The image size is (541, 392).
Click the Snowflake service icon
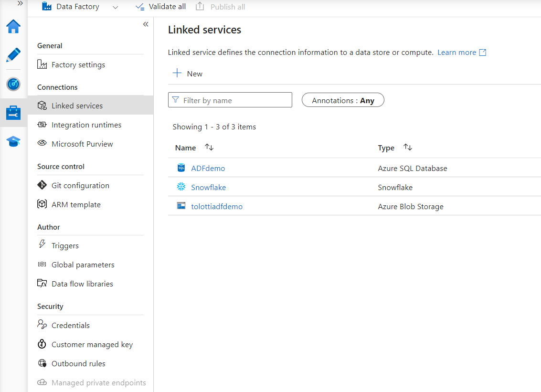pos(181,187)
